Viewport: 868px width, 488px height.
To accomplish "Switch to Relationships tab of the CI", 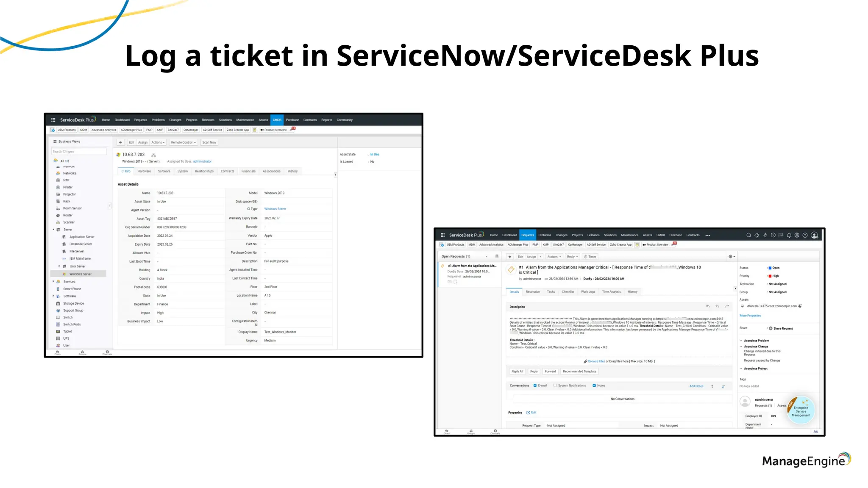I will point(204,171).
